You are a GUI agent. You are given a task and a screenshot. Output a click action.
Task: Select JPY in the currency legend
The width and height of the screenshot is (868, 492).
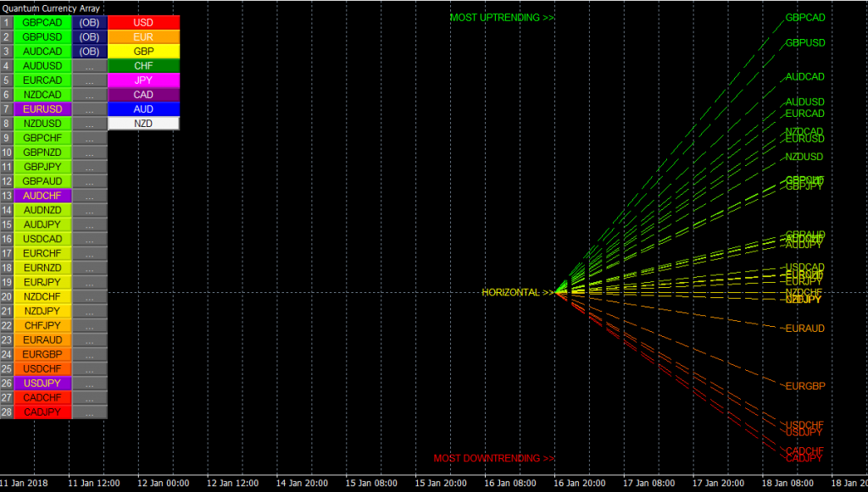coord(142,80)
